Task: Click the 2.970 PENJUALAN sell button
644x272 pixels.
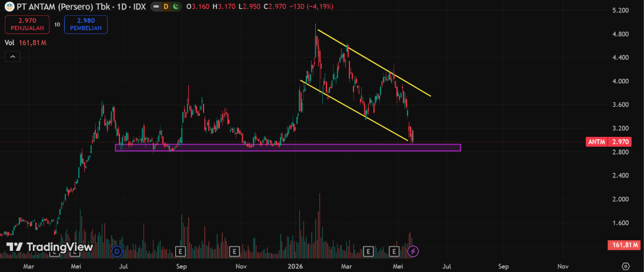Action: point(27,25)
